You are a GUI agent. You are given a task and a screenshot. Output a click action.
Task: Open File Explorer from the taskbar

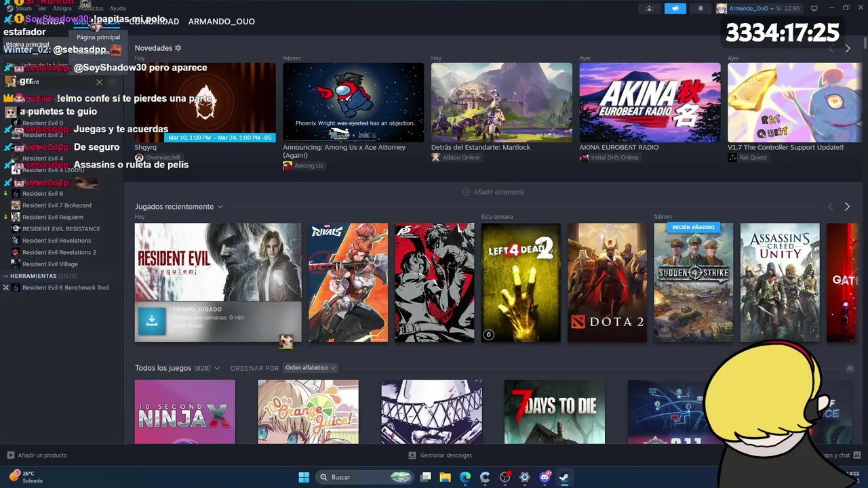pos(446,477)
